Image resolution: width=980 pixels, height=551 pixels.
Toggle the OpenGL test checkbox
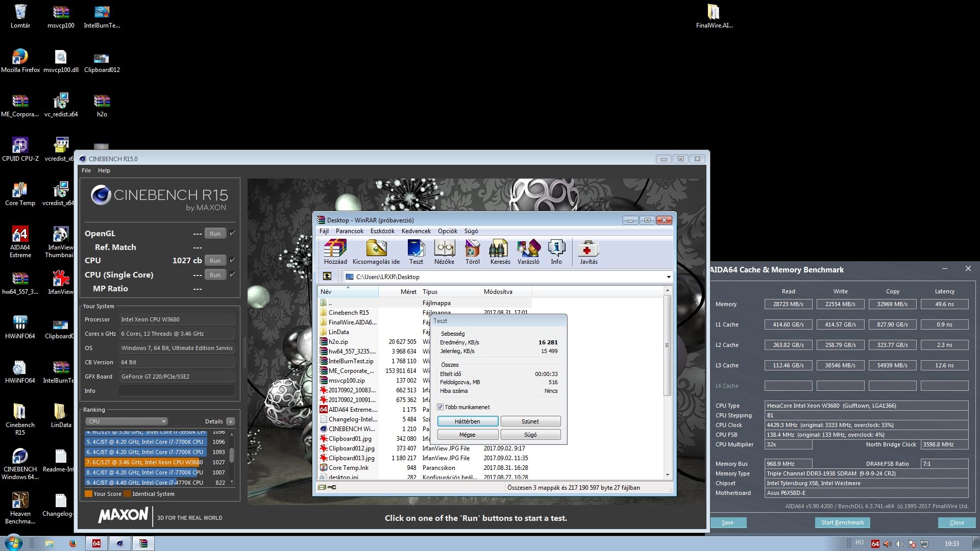pyautogui.click(x=233, y=233)
